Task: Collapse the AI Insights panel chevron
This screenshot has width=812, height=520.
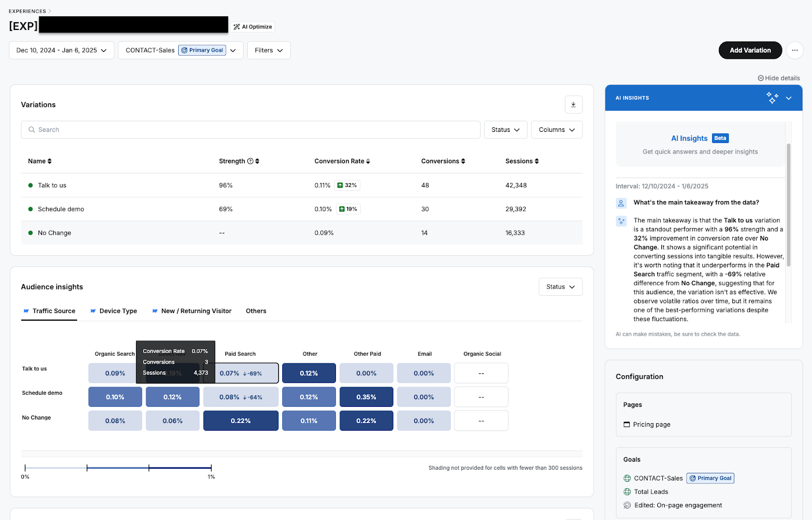Action: pyautogui.click(x=789, y=97)
